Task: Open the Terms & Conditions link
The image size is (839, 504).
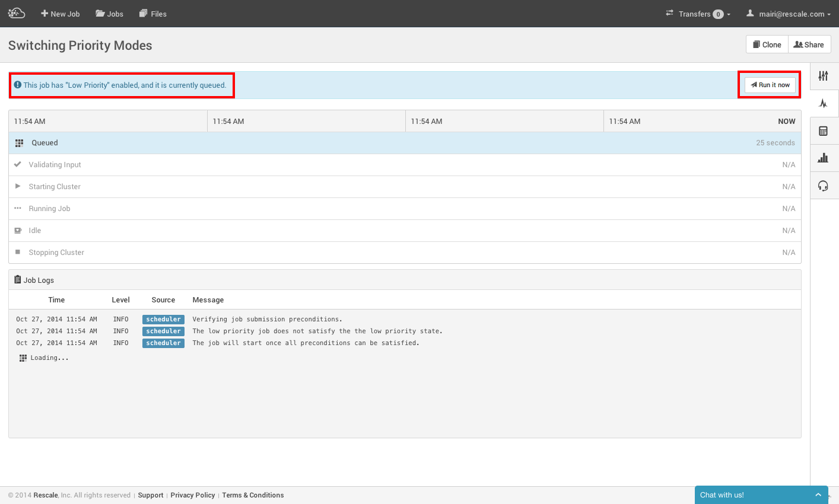Action: click(253, 495)
